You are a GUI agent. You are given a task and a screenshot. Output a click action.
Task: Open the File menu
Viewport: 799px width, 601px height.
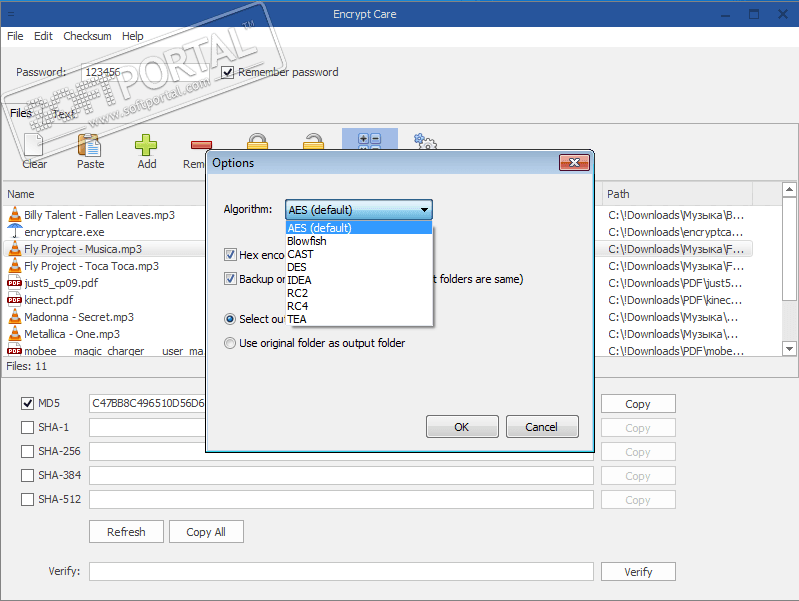[x=15, y=36]
